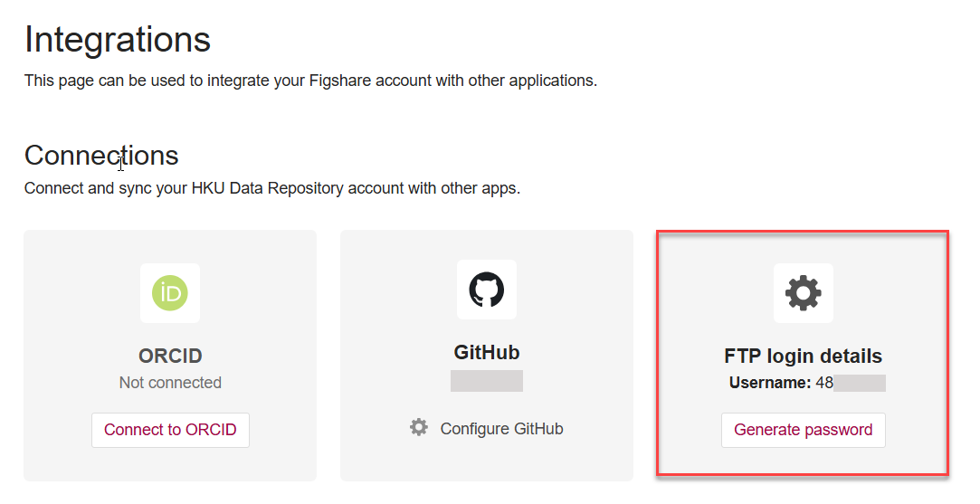Click empty space at top of GitHub card
The width and height of the screenshot is (980, 504).
[x=486, y=243]
